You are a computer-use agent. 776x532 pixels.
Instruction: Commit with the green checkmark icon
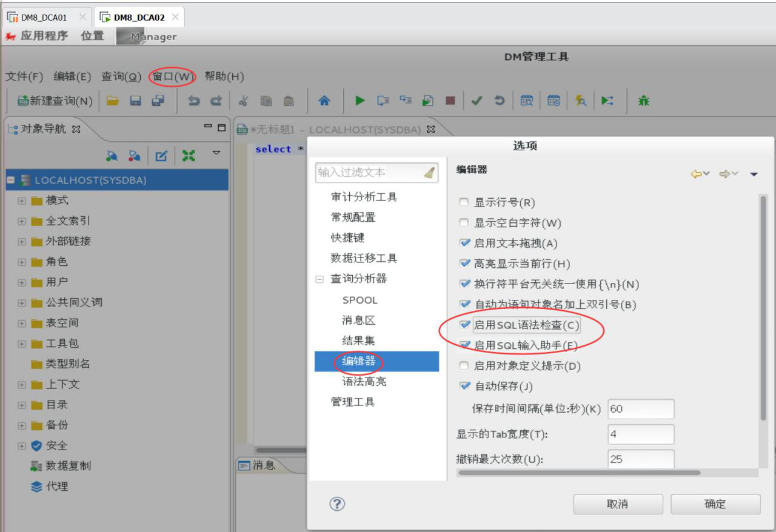tap(477, 101)
